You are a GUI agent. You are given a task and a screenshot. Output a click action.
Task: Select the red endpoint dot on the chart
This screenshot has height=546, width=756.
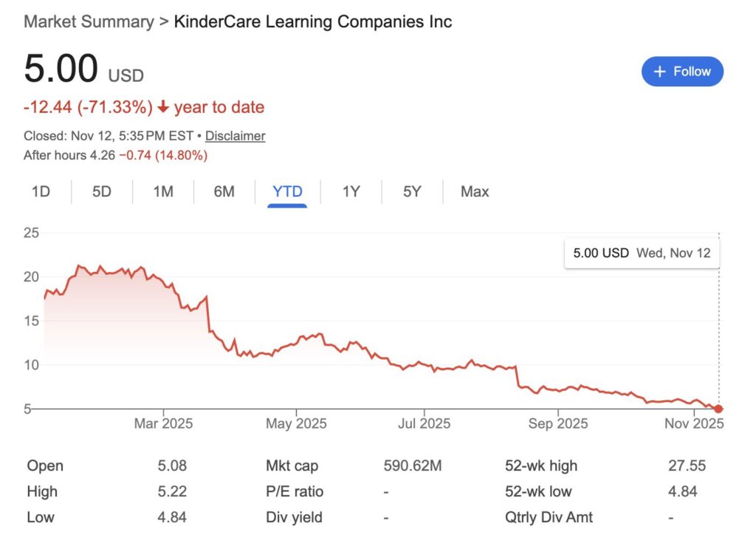(717, 407)
